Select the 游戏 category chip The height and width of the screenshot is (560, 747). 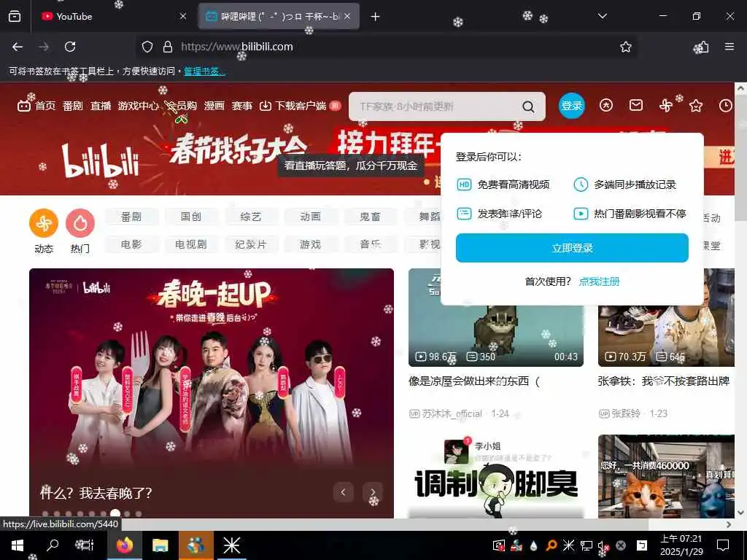click(311, 244)
